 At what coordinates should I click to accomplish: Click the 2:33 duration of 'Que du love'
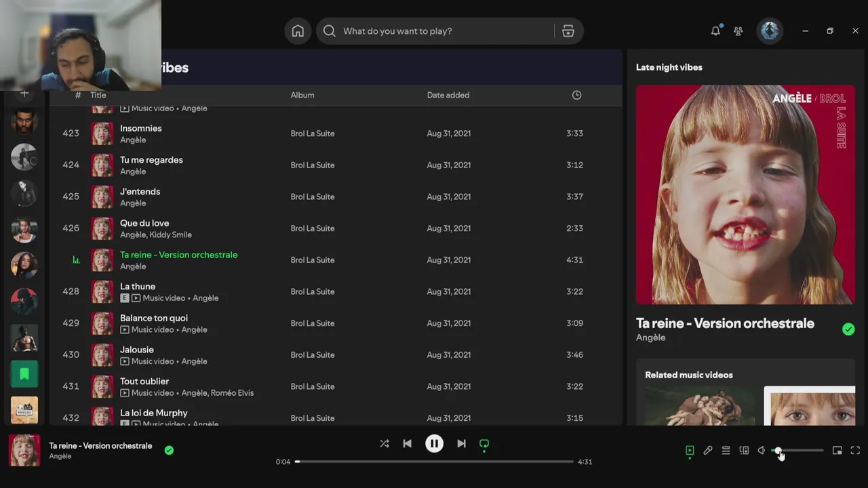pos(574,228)
